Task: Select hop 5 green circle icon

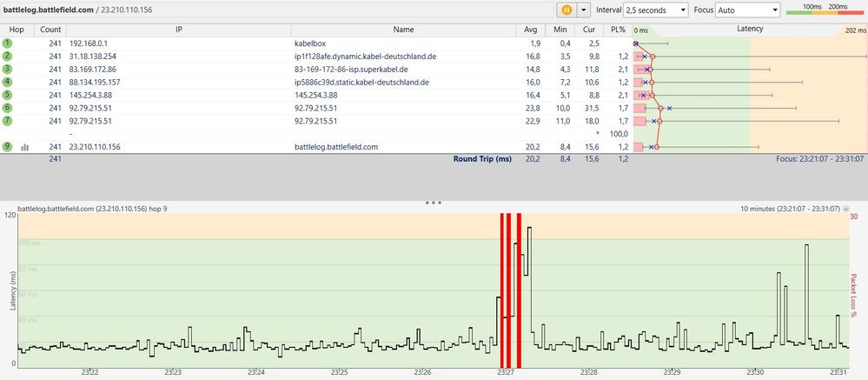Action: coord(7,95)
